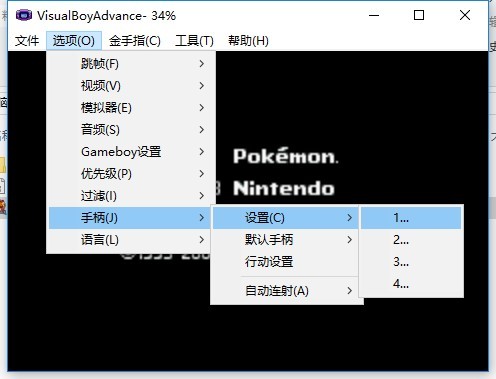Image resolution: width=496 pixels, height=379 pixels.
Task: Expand the arrow next to 视频(V)
Action: click(202, 86)
